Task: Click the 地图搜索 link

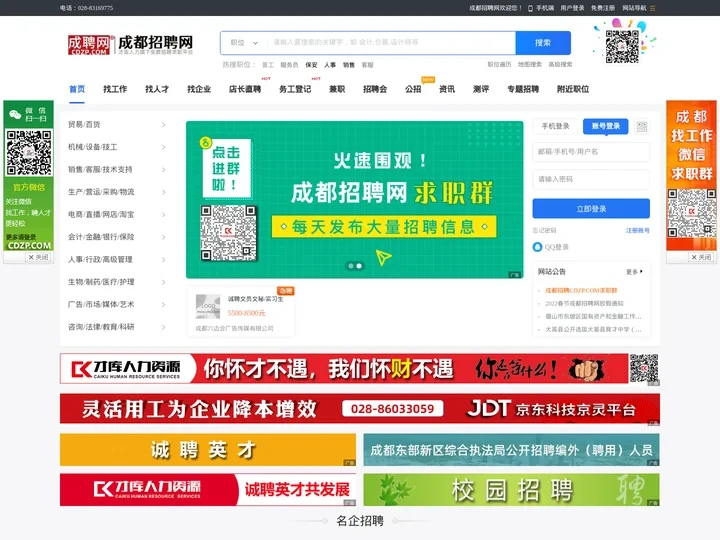Action: pyautogui.click(x=530, y=65)
